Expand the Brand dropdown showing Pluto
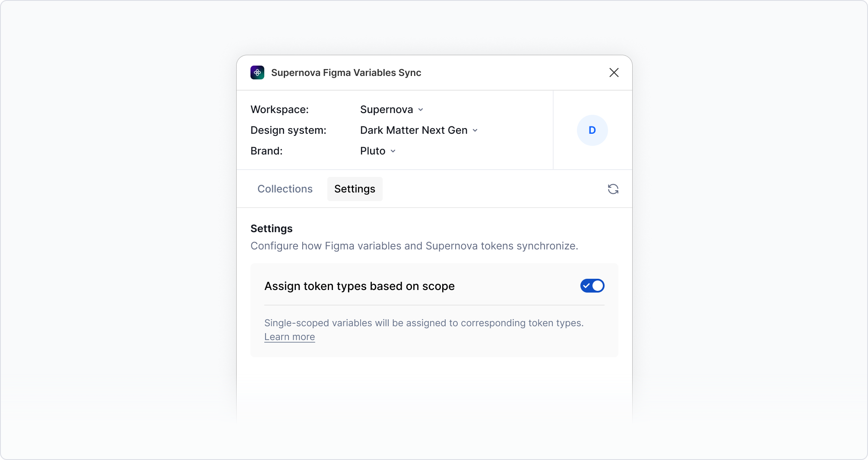This screenshot has height=460, width=868. pos(377,151)
